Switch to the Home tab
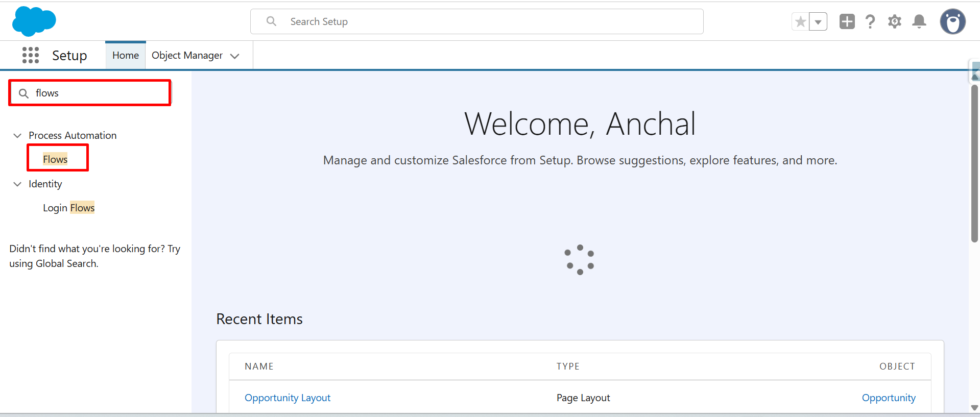The height and width of the screenshot is (417, 980). (126, 55)
